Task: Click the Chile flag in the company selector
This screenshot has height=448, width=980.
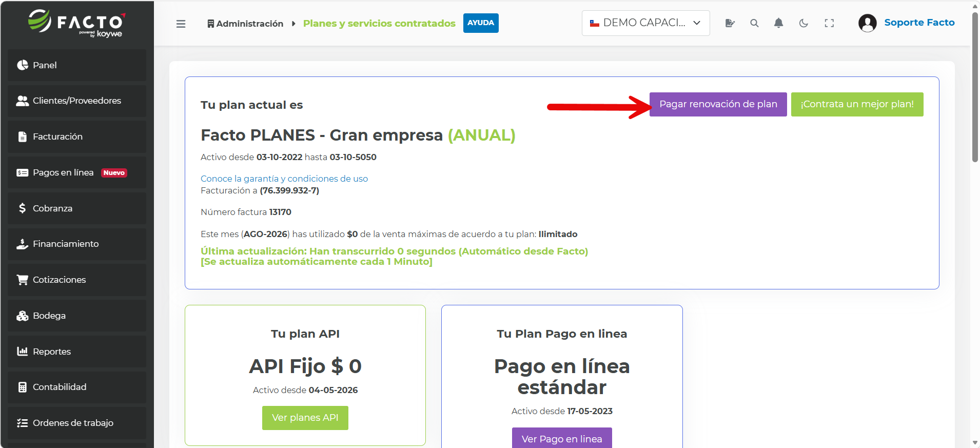Action: (x=595, y=23)
